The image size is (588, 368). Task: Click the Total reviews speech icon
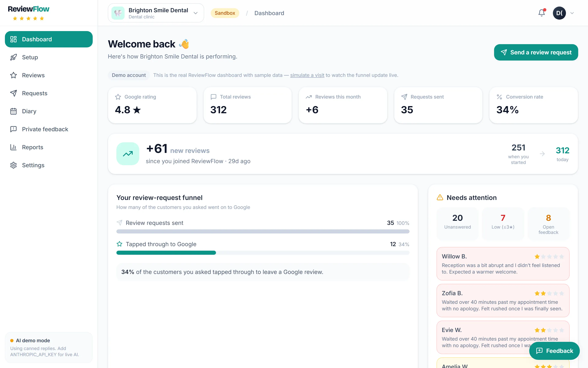(x=213, y=97)
